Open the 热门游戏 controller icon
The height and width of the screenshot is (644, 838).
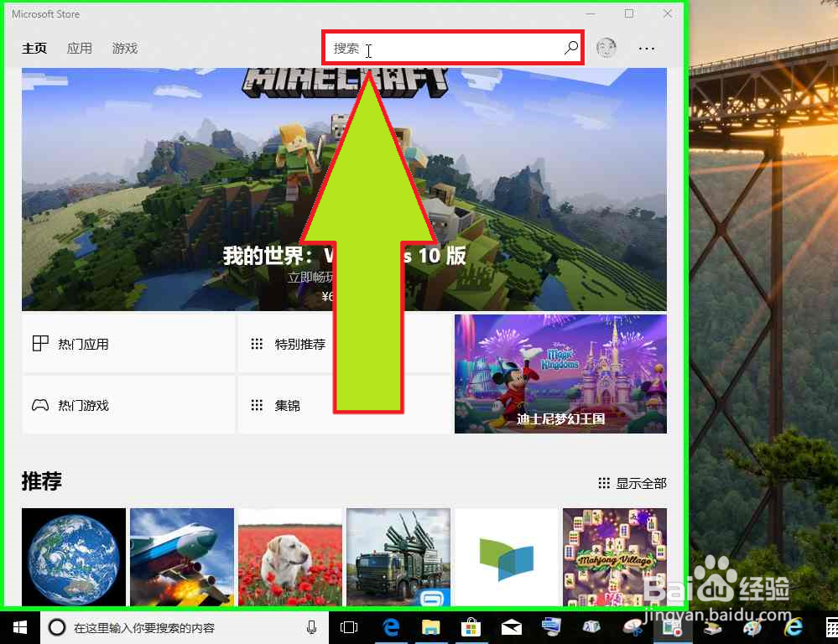point(40,404)
